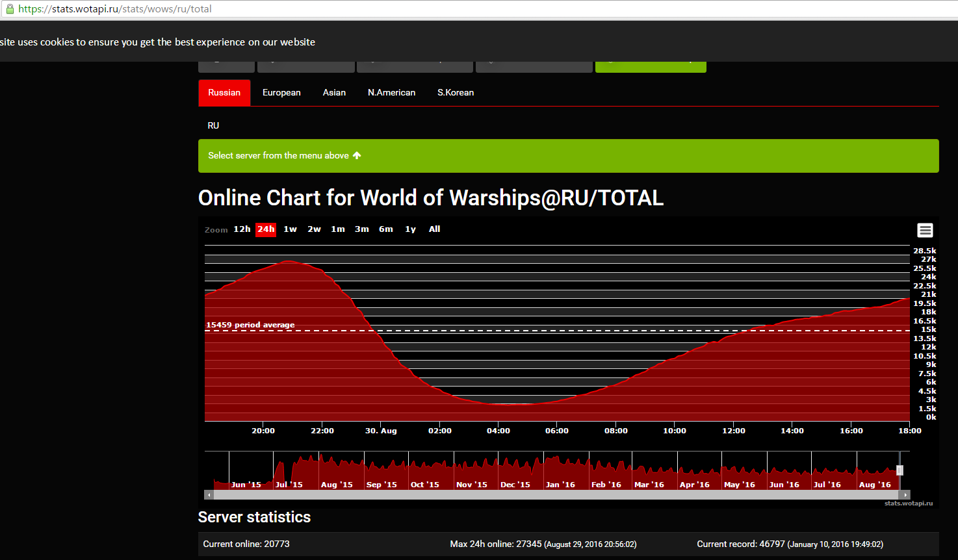Image resolution: width=958 pixels, height=560 pixels.
Task: Set chart zoom to 24h
Action: (x=266, y=229)
